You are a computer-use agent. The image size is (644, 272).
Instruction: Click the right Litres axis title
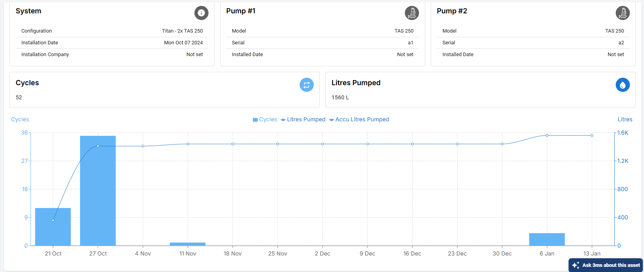click(625, 119)
